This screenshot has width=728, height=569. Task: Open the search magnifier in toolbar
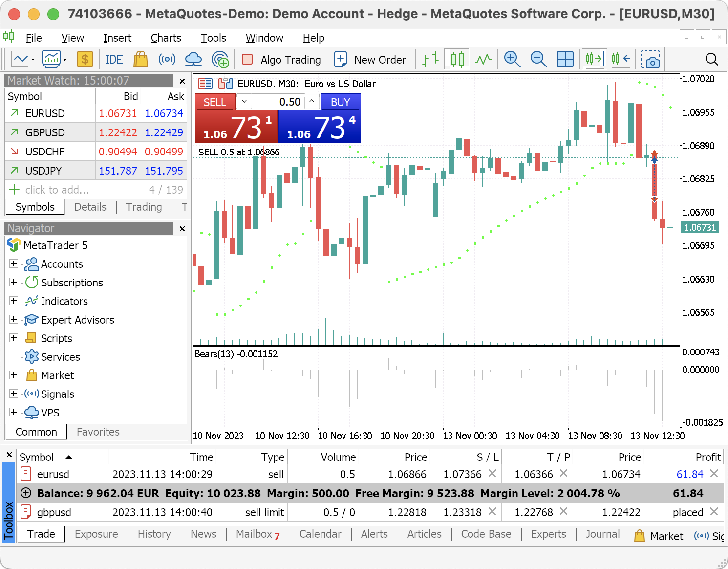[x=712, y=60]
